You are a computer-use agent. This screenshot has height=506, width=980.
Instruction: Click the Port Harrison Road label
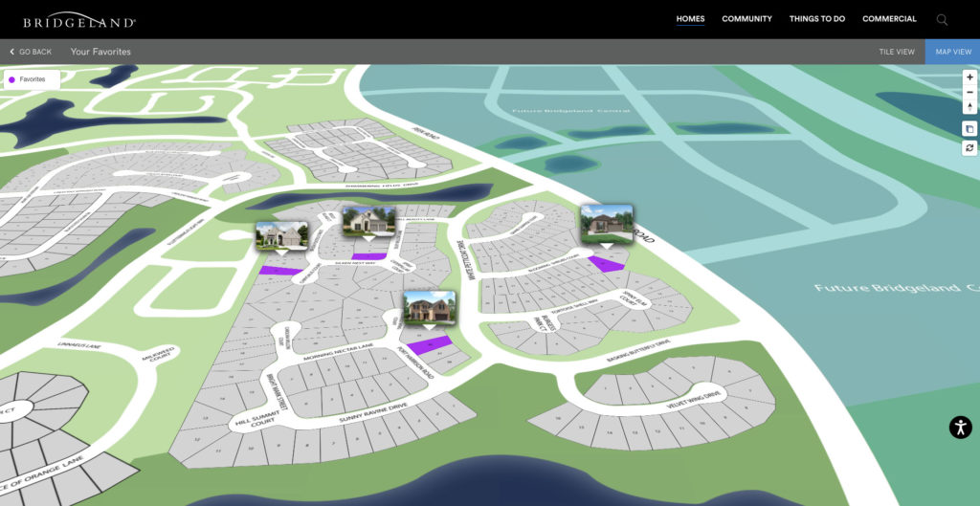415,363
